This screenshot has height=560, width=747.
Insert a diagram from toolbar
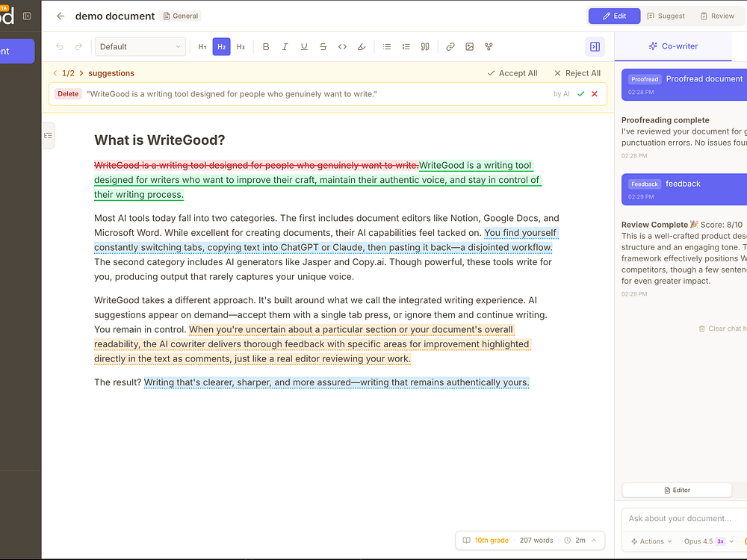(489, 46)
